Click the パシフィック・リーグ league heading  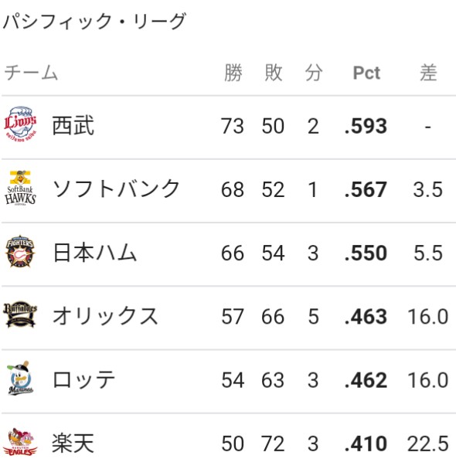94,22
